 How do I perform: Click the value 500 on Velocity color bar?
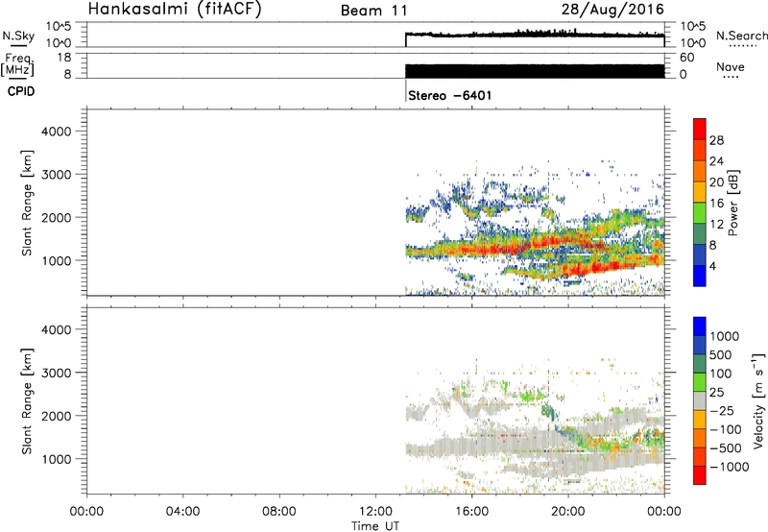coord(721,355)
